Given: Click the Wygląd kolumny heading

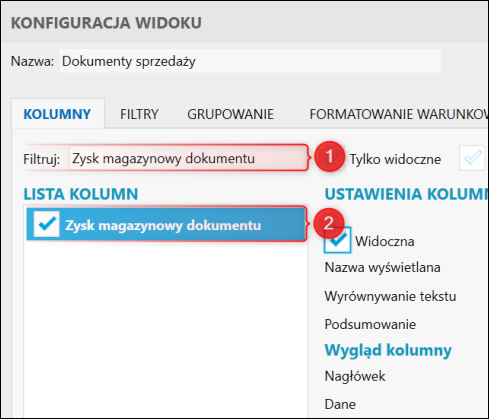Looking at the screenshot, I should coord(388,350).
